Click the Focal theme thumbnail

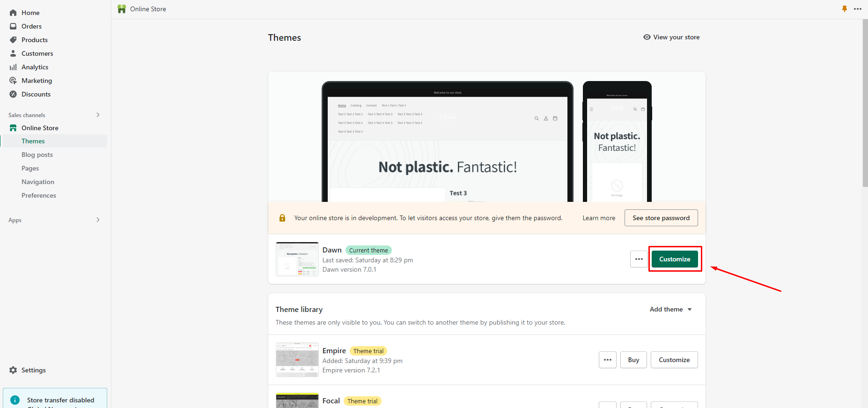tap(297, 401)
